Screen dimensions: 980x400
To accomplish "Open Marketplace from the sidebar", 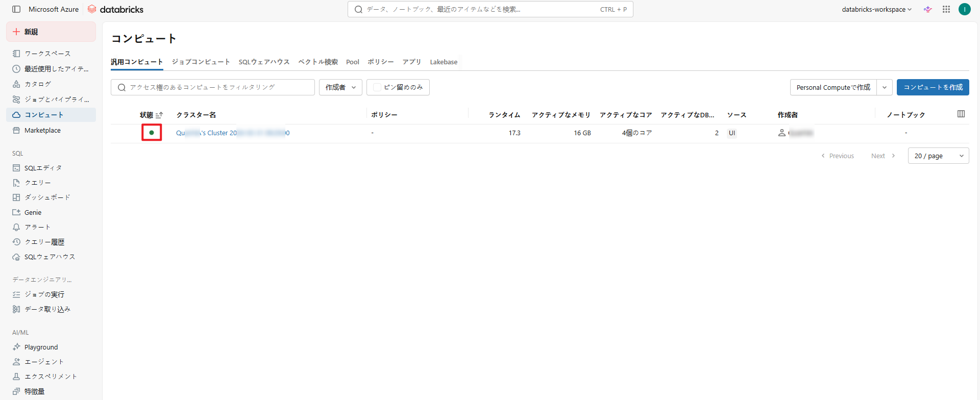I will click(42, 131).
